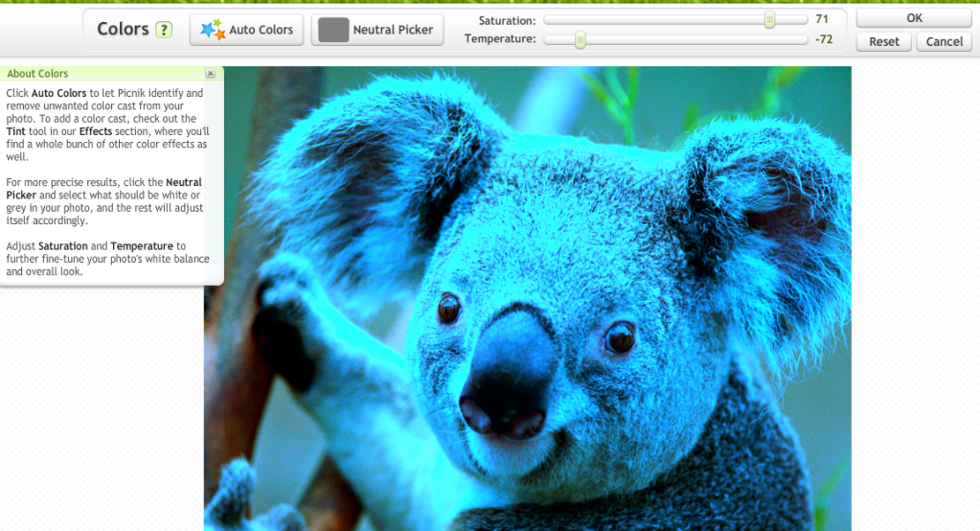Click the Temperature slider handle
Image resolution: width=980 pixels, height=531 pixels.
pyautogui.click(x=580, y=39)
